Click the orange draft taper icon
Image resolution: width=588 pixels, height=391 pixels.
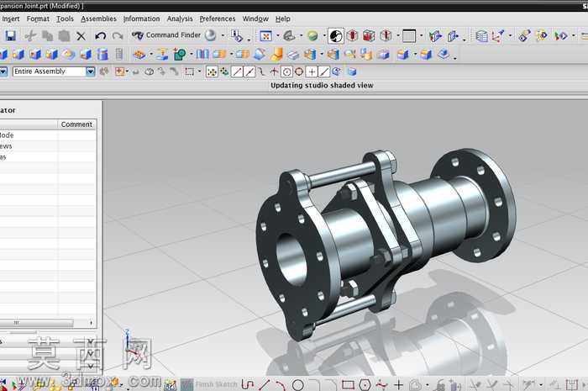pos(276,55)
